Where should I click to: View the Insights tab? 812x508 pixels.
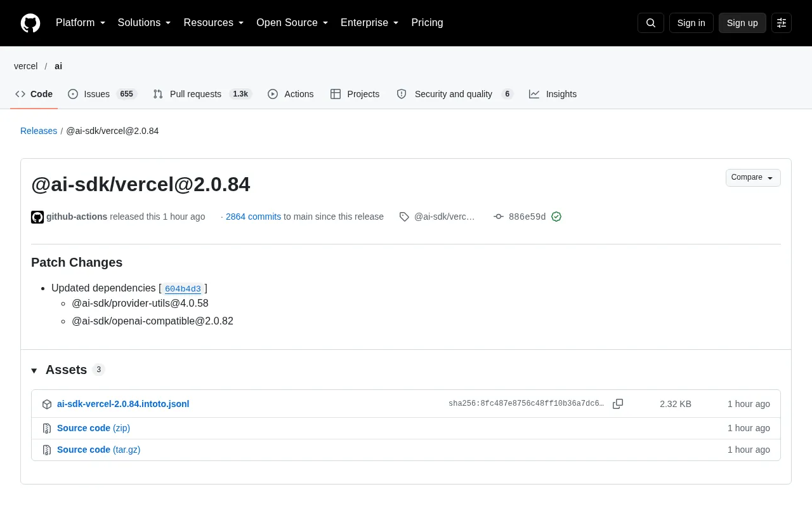[x=553, y=94]
